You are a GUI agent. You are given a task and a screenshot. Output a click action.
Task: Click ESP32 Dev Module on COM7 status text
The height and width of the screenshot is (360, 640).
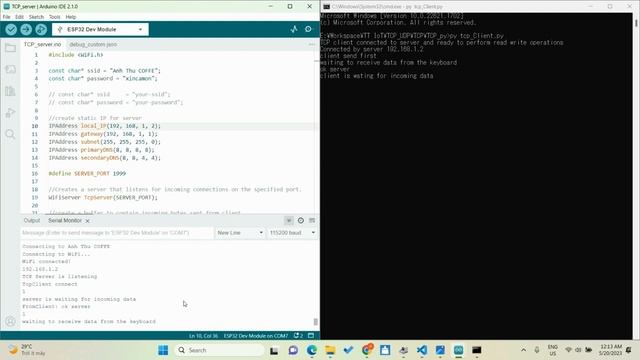coord(256,336)
